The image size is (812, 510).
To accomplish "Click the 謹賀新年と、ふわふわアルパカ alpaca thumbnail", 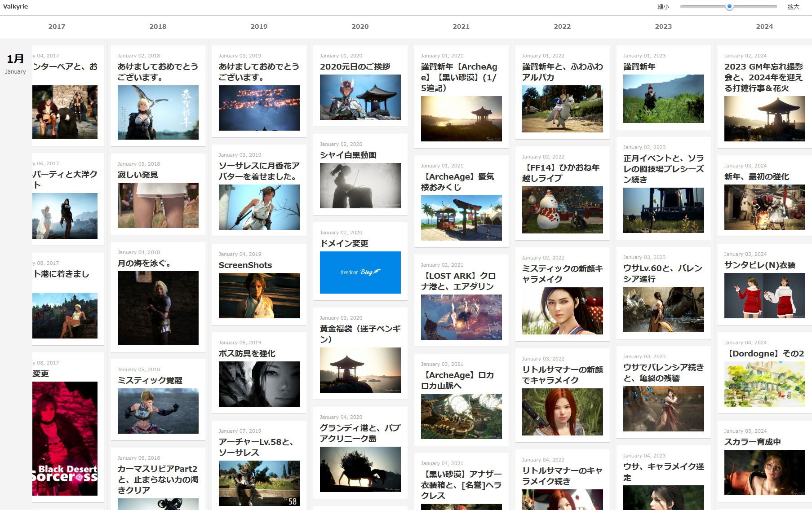I will pos(563,109).
